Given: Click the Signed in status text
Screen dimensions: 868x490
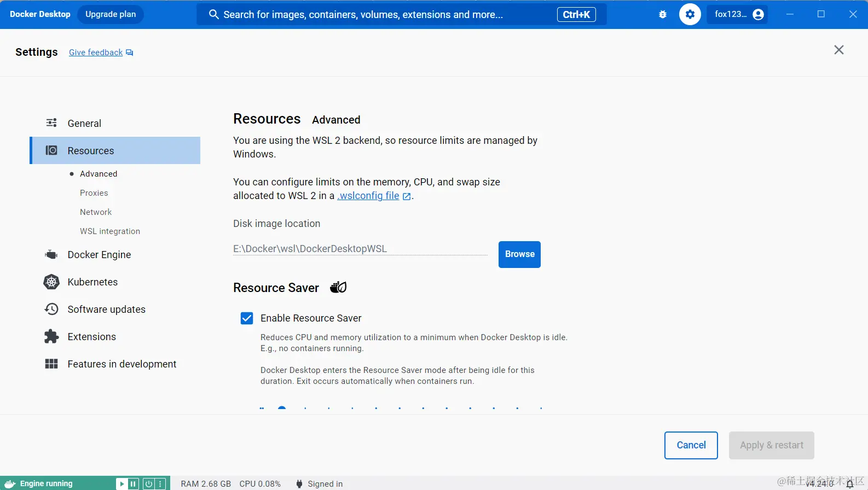Looking at the screenshot, I should (325, 484).
